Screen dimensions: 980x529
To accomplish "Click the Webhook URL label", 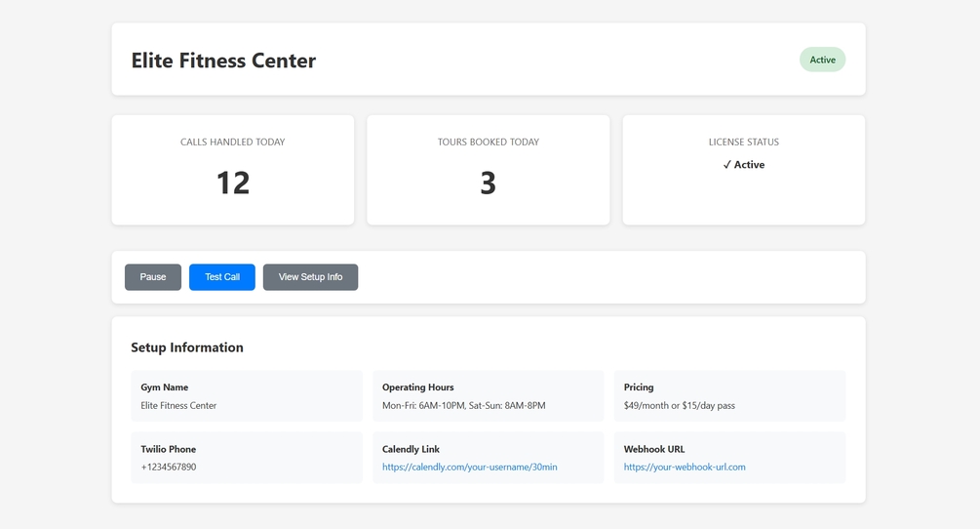I will pyautogui.click(x=654, y=450).
